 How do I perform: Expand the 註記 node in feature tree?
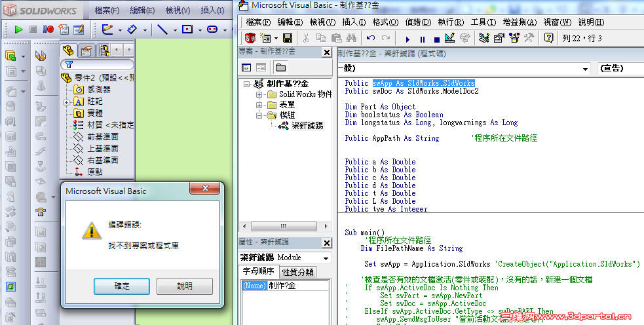[x=67, y=102]
